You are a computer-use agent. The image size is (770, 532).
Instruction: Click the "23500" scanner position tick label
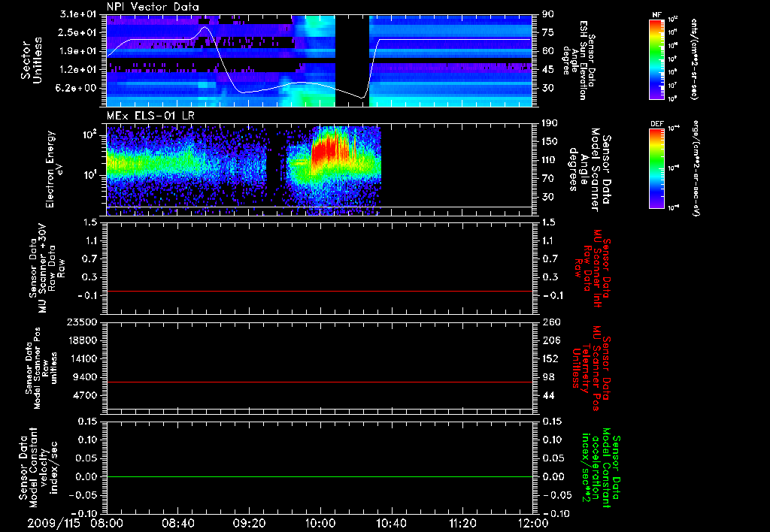[x=83, y=322]
